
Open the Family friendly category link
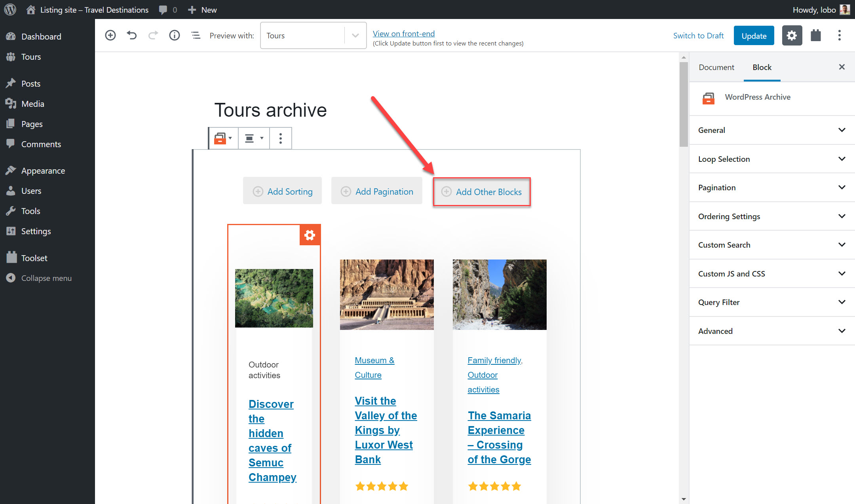[495, 360]
